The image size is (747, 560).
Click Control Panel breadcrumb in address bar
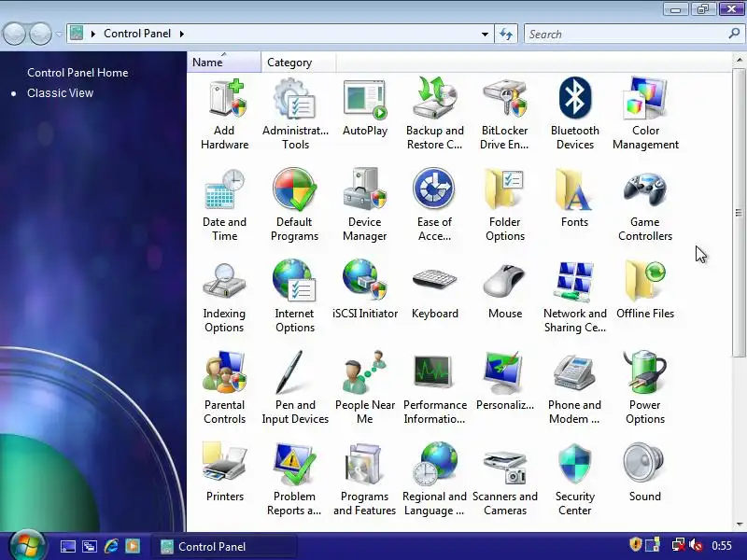pyautogui.click(x=137, y=34)
